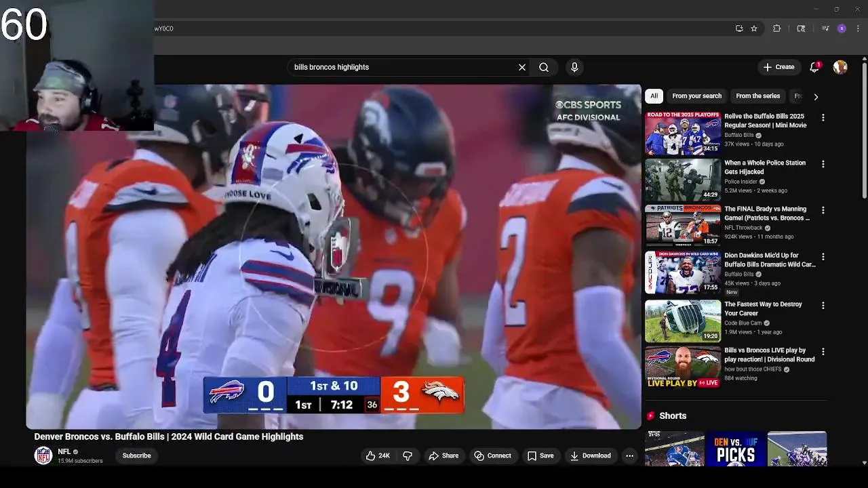Select the All filter chip

(654, 96)
